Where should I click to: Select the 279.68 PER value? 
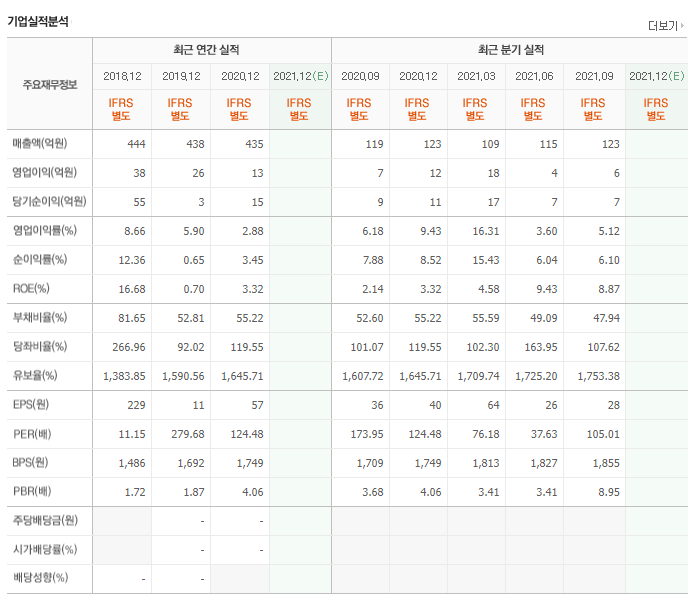click(188, 434)
